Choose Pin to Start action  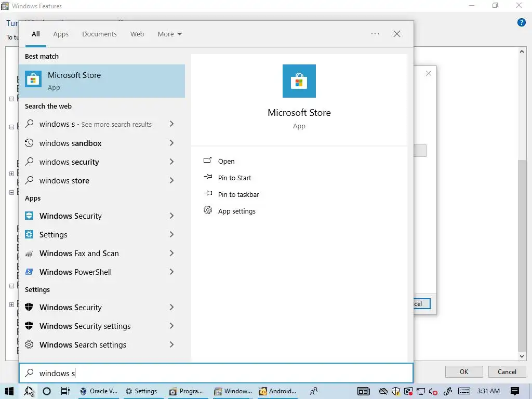tap(234, 178)
